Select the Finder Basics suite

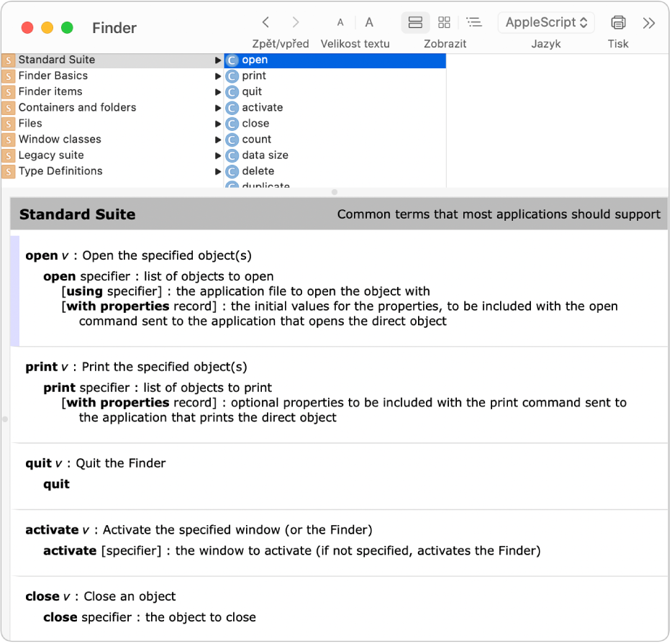click(53, 76)
